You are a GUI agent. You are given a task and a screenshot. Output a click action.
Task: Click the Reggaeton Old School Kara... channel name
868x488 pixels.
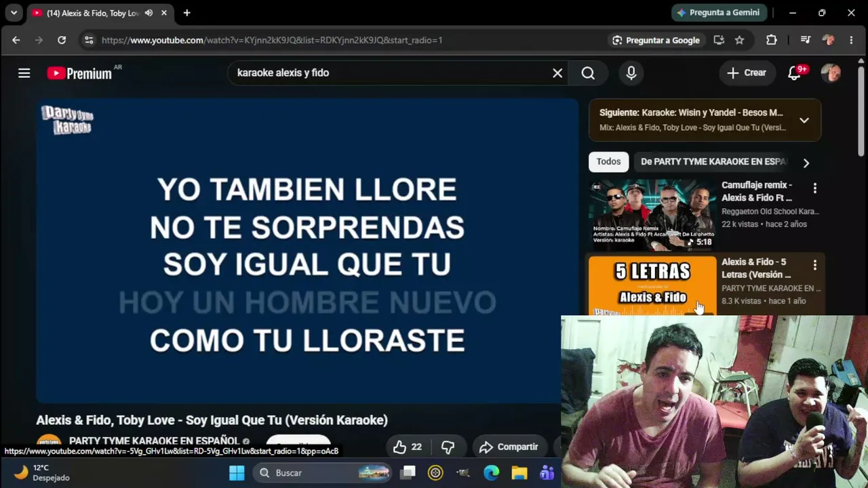(x=770, y=211)
